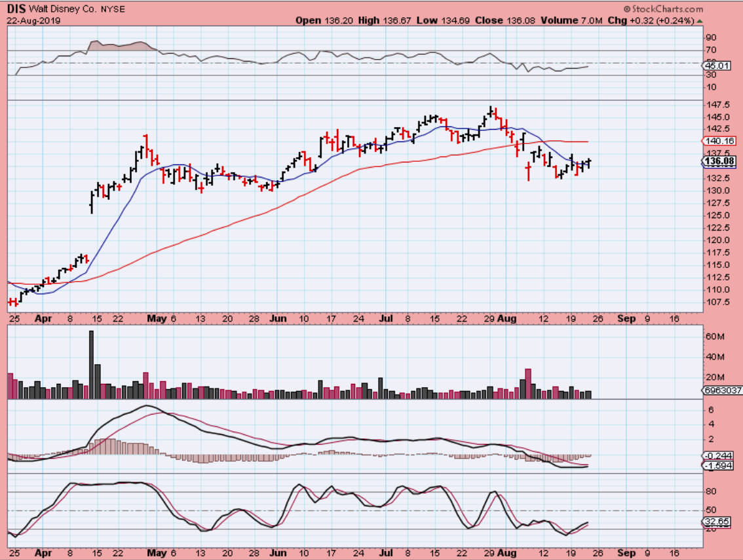The image size is (743, 560).
Task: Click Sep on the stochastic panel date axis
Action: pyautogui.click(x=626, y=553)
